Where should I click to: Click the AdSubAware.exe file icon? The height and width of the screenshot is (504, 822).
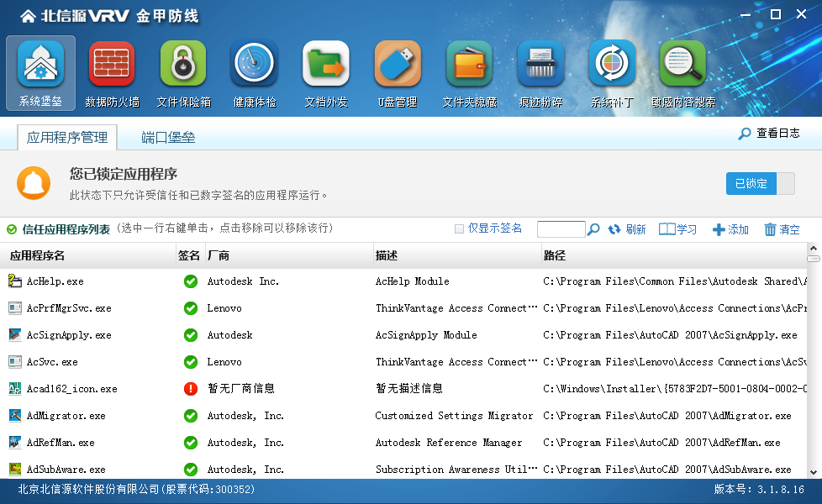(14, 469)
